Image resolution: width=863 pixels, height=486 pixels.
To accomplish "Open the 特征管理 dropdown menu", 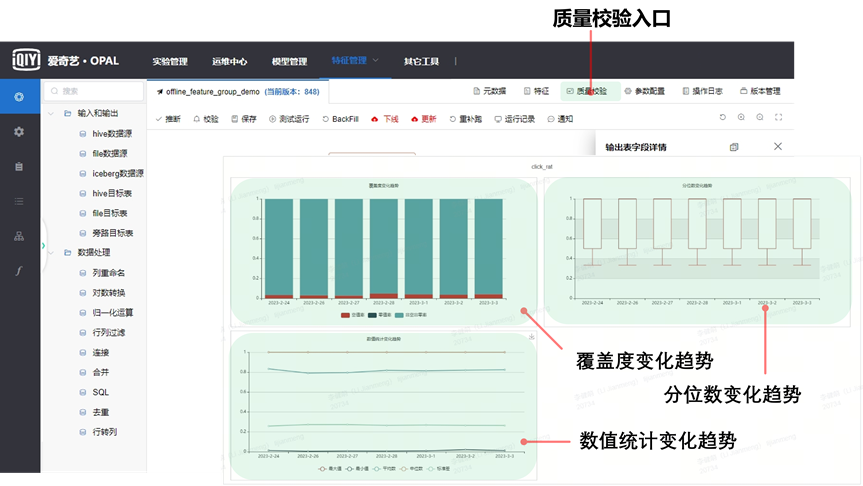I will [x=355, y=60].
